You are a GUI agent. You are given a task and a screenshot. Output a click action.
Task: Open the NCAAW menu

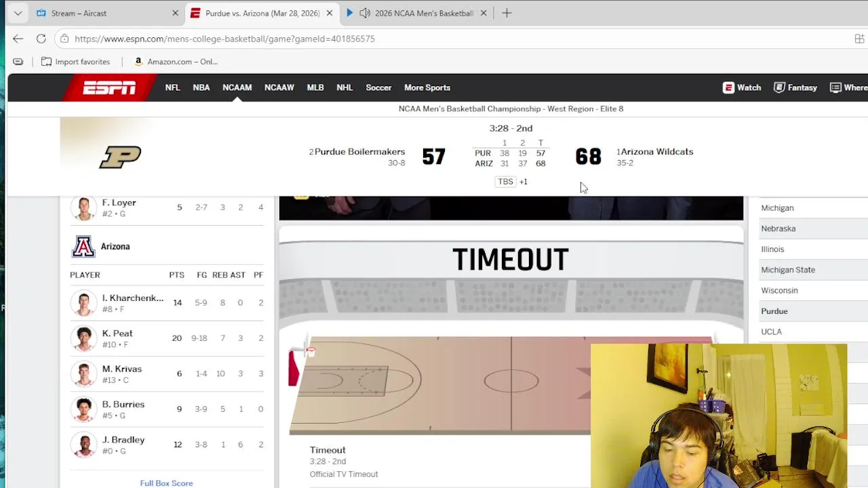click(279, 87)
